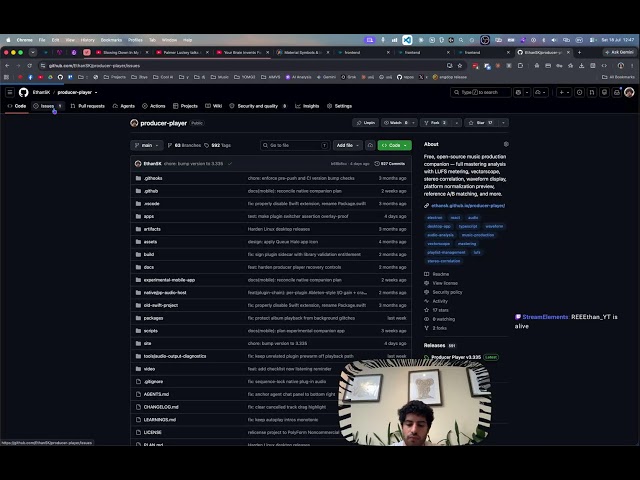Go to the GitHub homepage via Octocat logo
Viewport: 640px width, 480px height.
point(24,92)
